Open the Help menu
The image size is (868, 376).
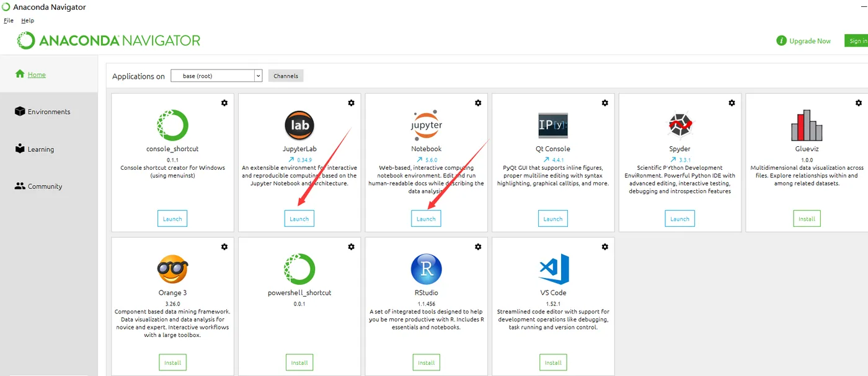(27, 20)
